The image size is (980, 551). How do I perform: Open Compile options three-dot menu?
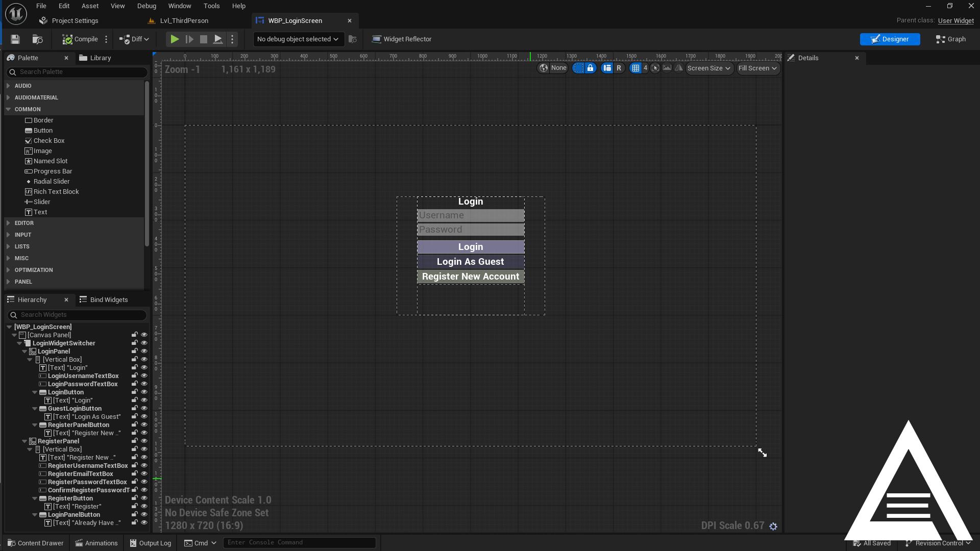point(106,39)
